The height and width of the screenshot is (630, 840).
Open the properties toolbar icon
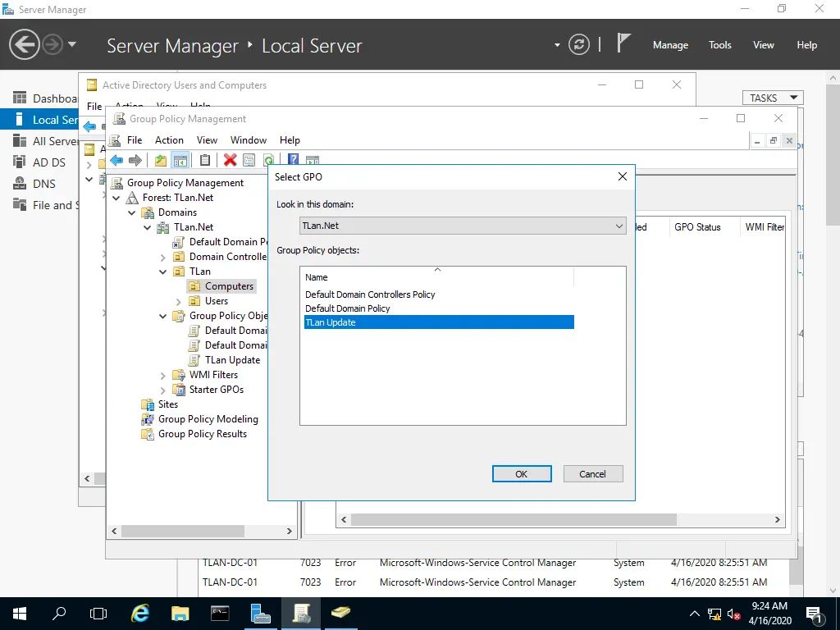(x=249, y=160)
